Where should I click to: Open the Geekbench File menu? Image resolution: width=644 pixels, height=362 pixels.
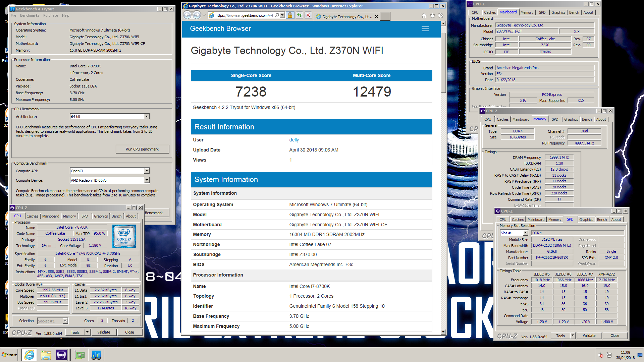13,15
